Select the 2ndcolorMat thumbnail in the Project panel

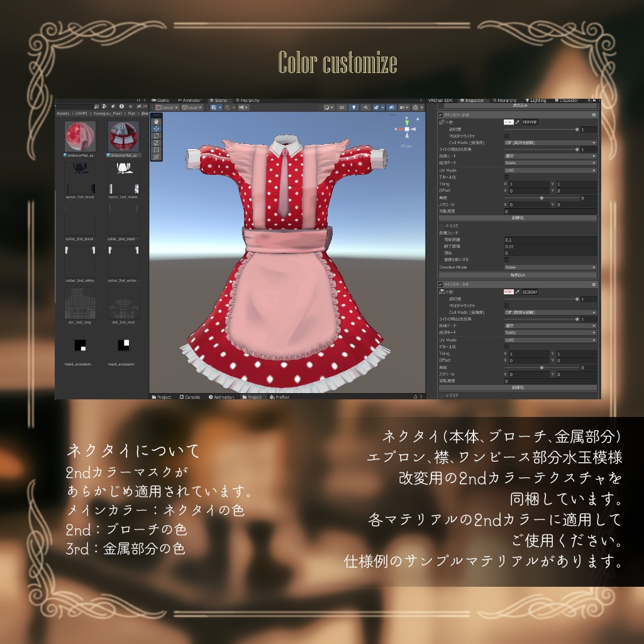(x=79, y=135)
